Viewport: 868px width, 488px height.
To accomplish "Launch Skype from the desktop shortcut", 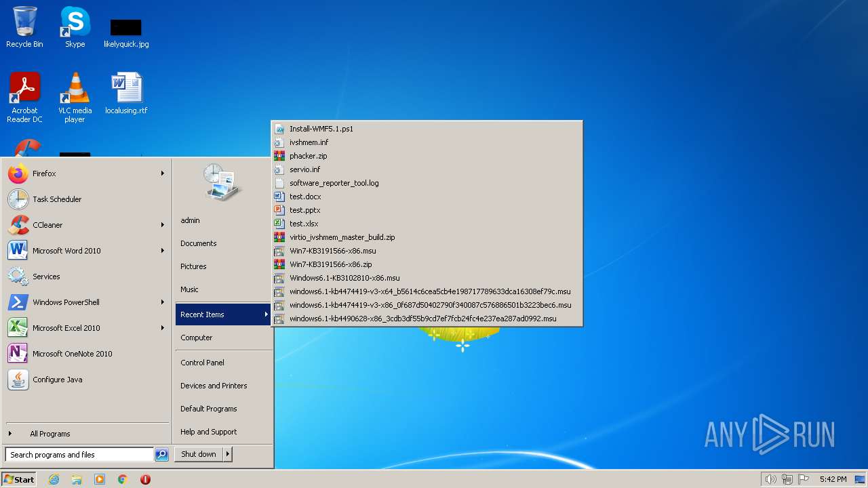I will pyautogui.click(x=75, y=27).
